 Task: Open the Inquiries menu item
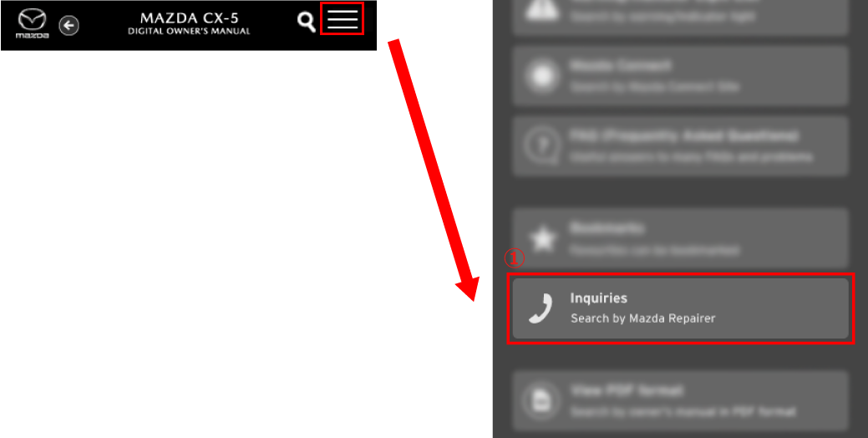coord(680,308)
